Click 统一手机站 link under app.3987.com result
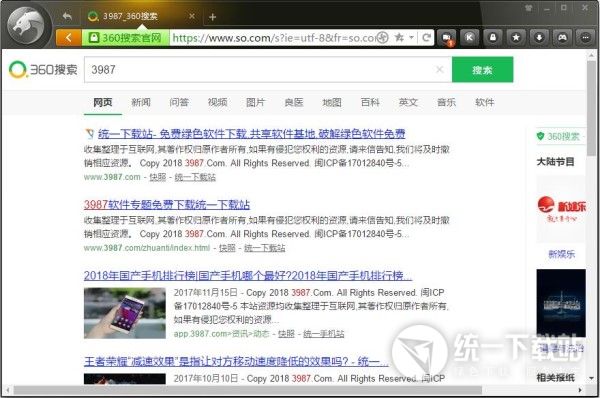600x398 pixels. [324, 334]
